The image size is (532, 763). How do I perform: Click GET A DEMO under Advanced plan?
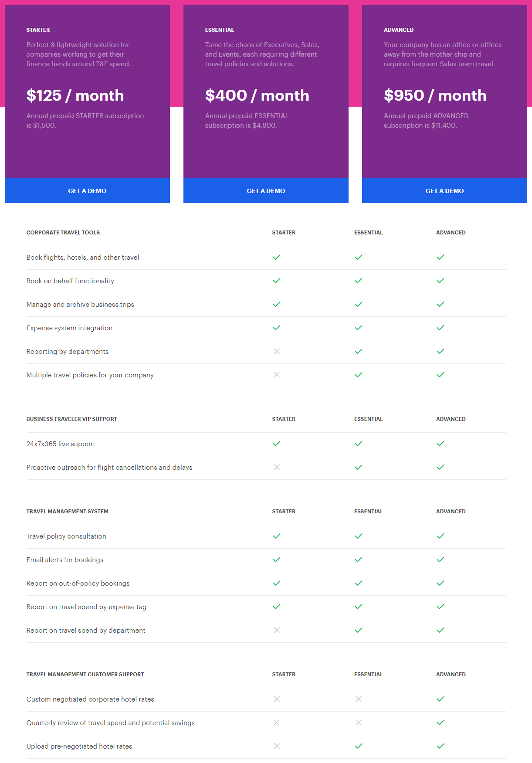click(444, 191)
